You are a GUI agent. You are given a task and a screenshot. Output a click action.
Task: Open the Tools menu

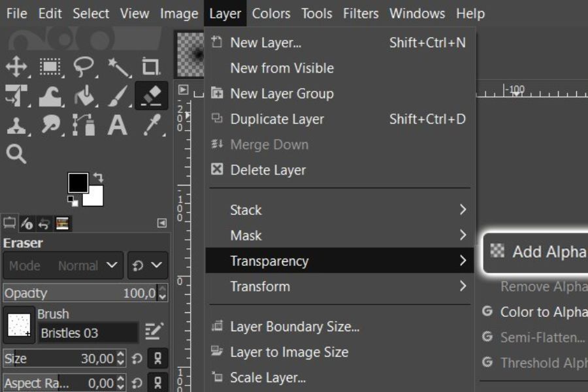[316, 14]
